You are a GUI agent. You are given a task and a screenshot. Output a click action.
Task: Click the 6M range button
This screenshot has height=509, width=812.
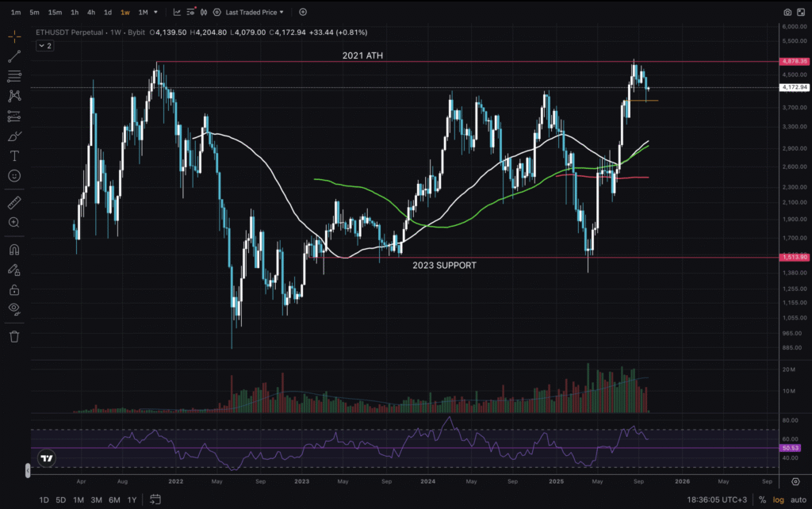[113, 500]
